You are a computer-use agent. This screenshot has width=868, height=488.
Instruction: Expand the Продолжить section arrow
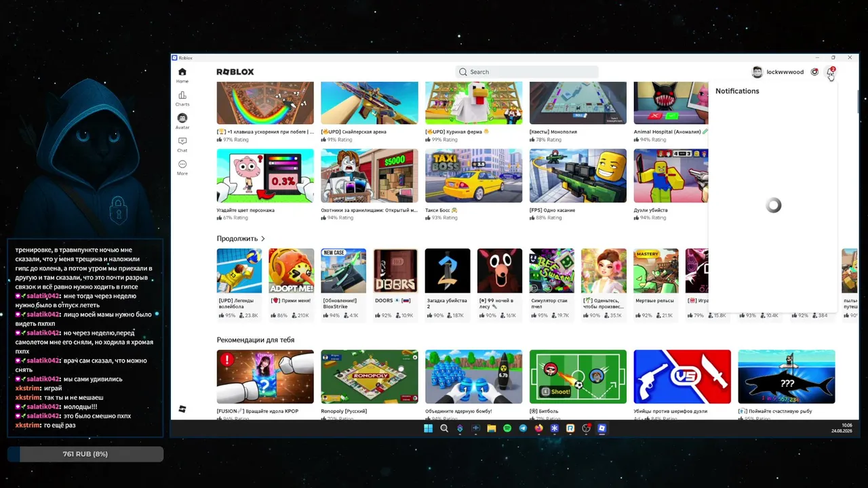[263, 239]
